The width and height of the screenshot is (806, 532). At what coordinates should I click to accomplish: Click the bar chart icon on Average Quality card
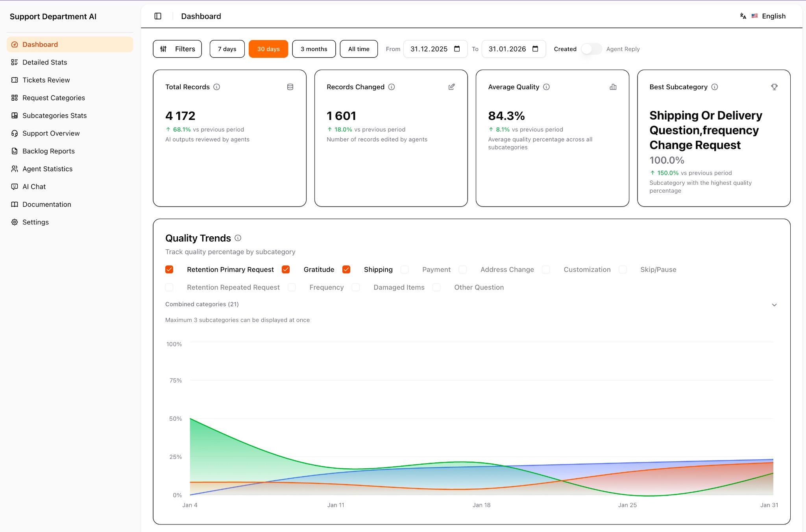[x=613, y=87]
